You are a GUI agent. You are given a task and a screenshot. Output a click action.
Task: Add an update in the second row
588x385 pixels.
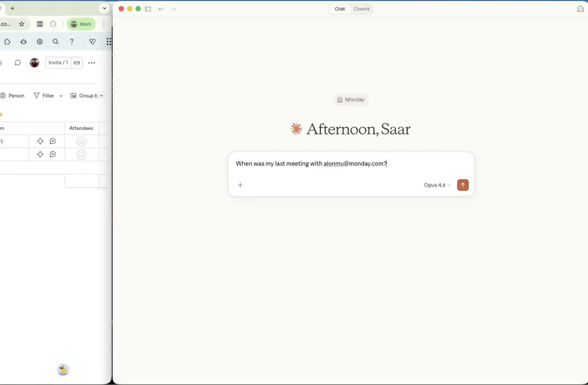coord(53,154)
